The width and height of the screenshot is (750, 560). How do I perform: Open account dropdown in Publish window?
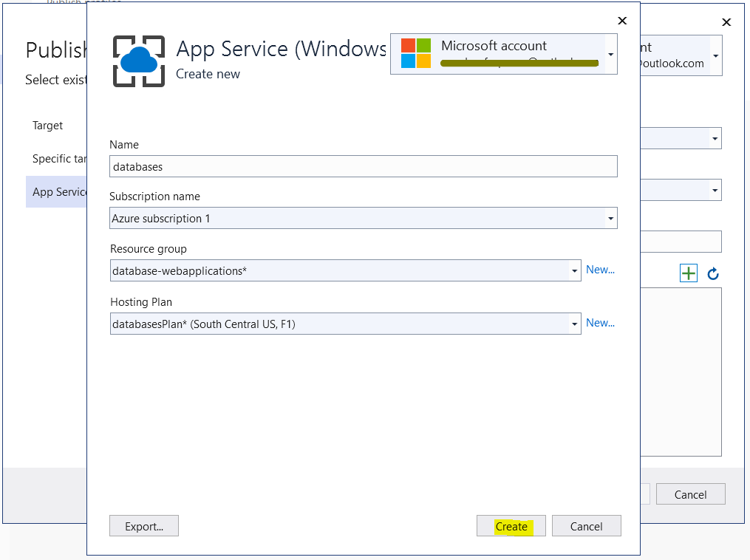click(x=715, y=55)
